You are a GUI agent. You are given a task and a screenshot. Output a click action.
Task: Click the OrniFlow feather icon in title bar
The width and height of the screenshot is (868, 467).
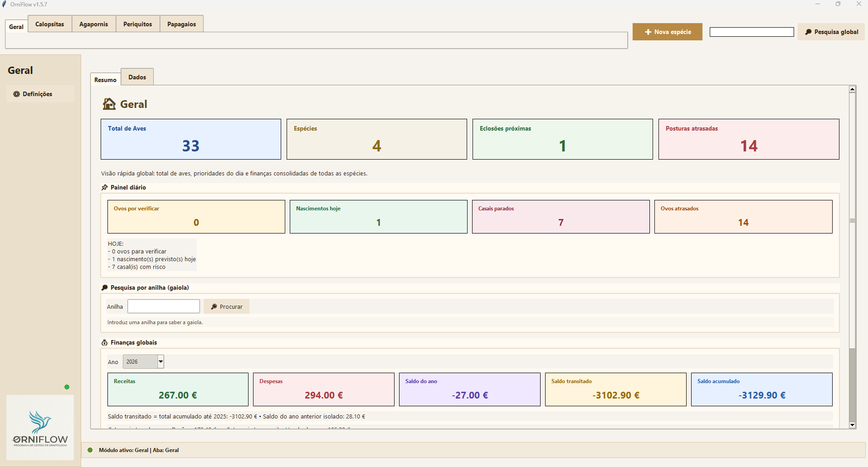5,4
